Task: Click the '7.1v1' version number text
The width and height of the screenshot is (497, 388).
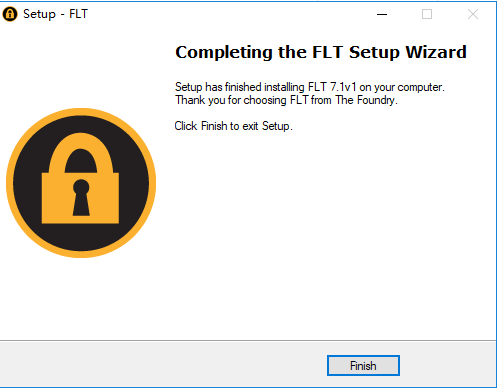Action: click(x=343, y=87)
